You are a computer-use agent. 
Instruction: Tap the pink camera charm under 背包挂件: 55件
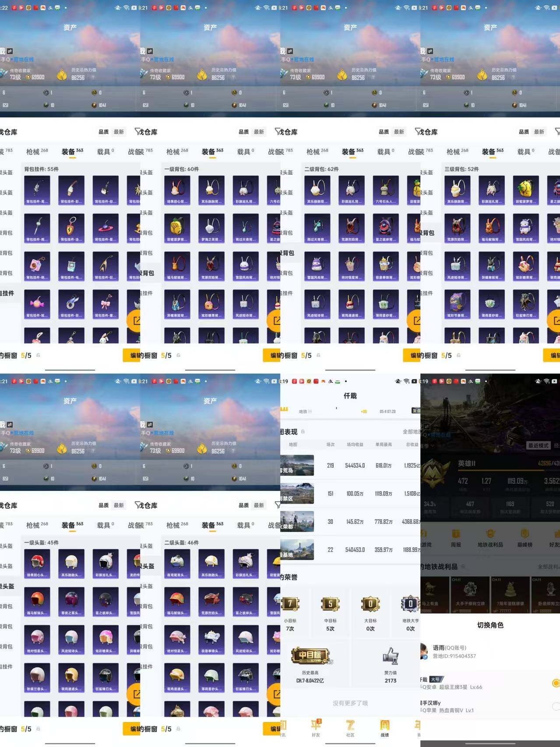pos(37,266)
